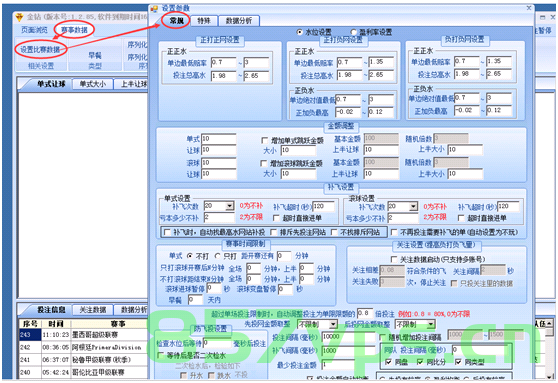Screen dimensions: 558x383
Task: Tick the 等待后是否二次检水 checkbox
Action: click(161, 355)
